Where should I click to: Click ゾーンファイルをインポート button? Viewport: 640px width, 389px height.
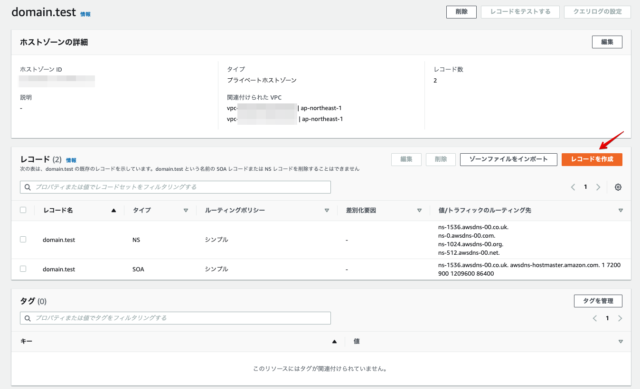[509, 159]
